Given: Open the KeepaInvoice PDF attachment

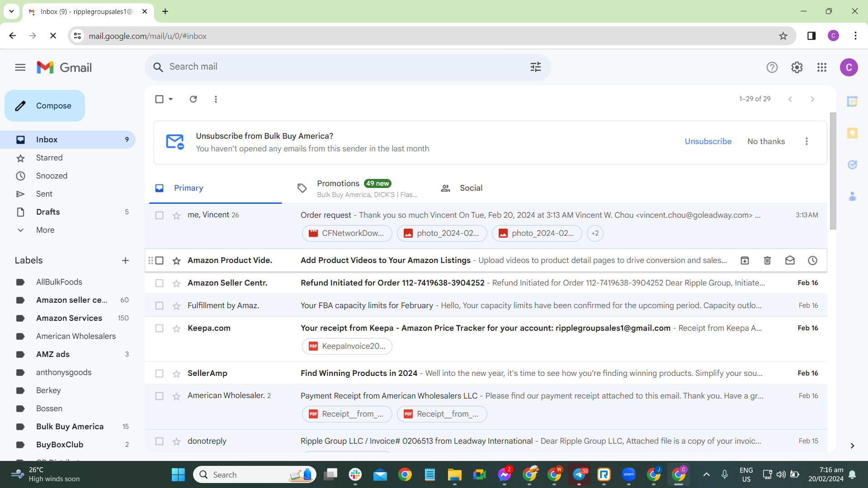Looking at the screenshot, I should point(347,346).
